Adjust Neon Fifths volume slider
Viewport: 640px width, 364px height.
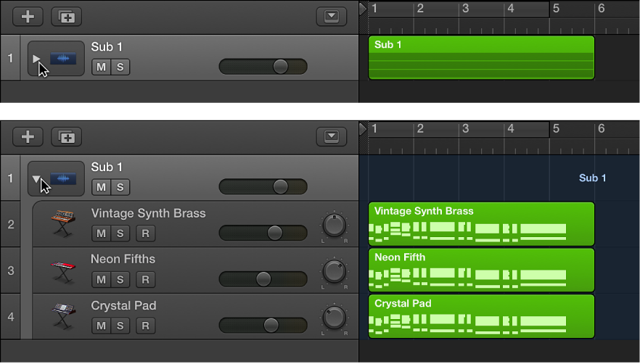click(x=263, y=279)
